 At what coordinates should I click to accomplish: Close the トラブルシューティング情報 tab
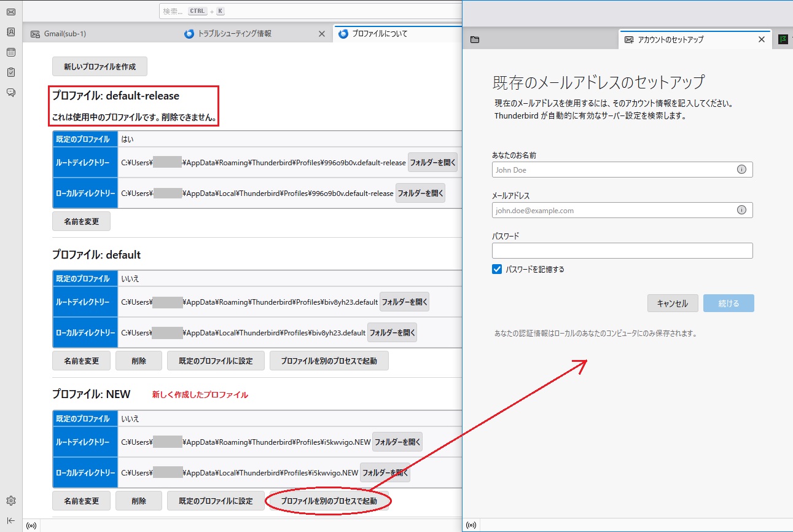click(321, 34)
